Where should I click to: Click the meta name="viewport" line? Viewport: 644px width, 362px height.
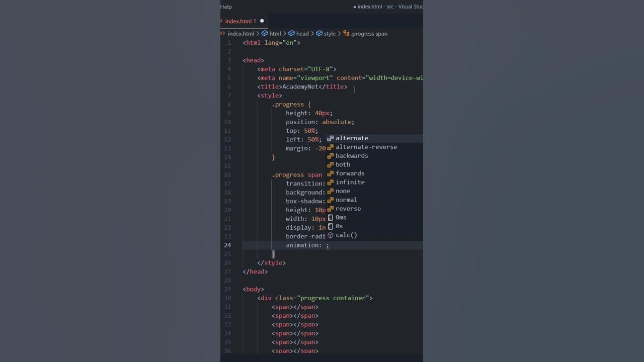click(340, 78)
